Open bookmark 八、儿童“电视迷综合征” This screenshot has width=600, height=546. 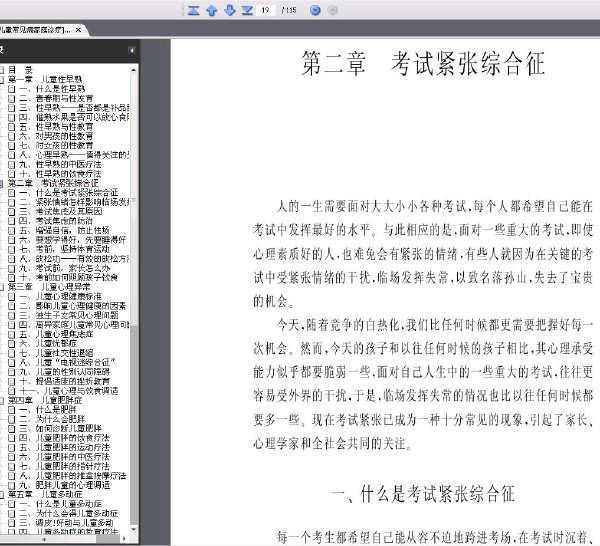coord(67,362)
